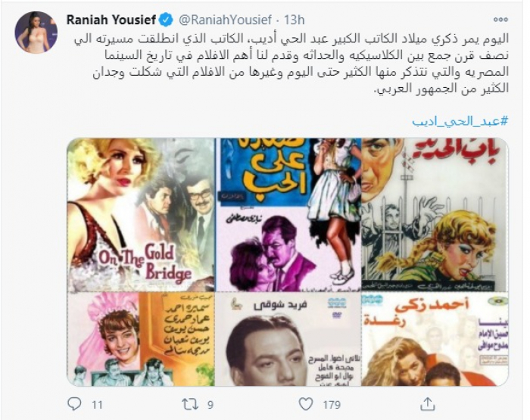Open the @RaniahYousief handle link
Viewport: 530px width, 420px height.
(x=225, y=20)
